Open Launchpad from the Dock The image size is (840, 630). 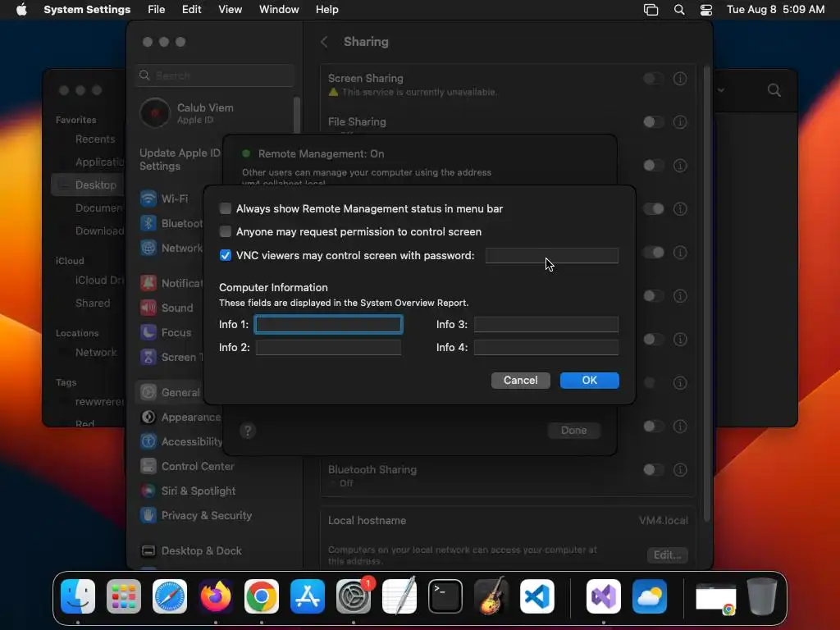tap(124, 596)
